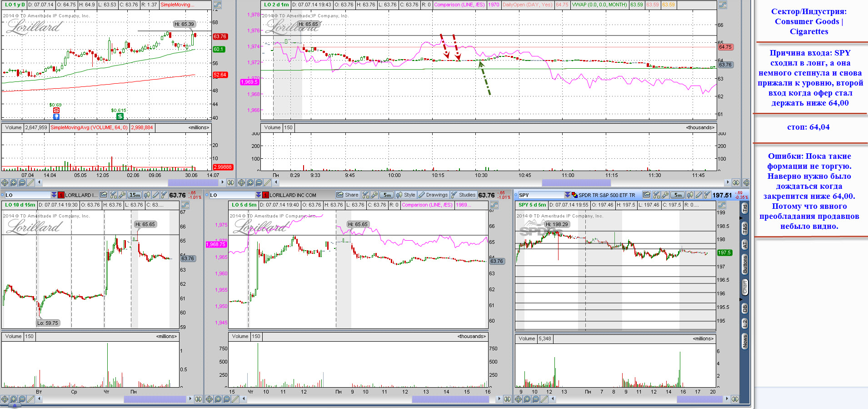Click dividend dollar marker labeled $0.615
The width and height of the screenshot is (868, 409).
tap(120, 116)
